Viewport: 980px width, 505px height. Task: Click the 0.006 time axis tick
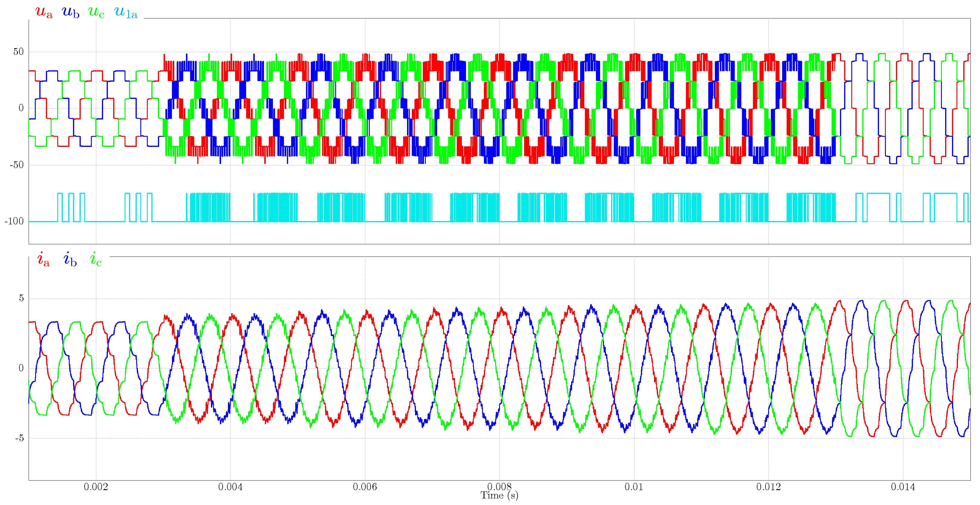pos(365,487)
